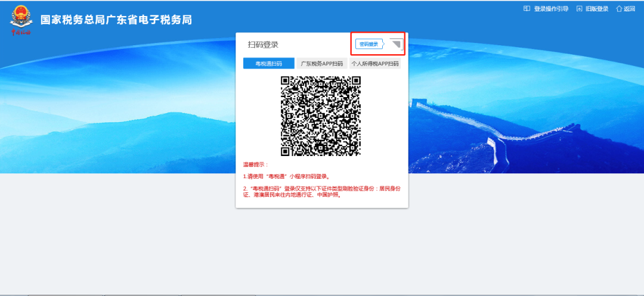Go back via the 返回 link
The width and height of the screenshot is (644, 296).
click(x=629, y=8)
